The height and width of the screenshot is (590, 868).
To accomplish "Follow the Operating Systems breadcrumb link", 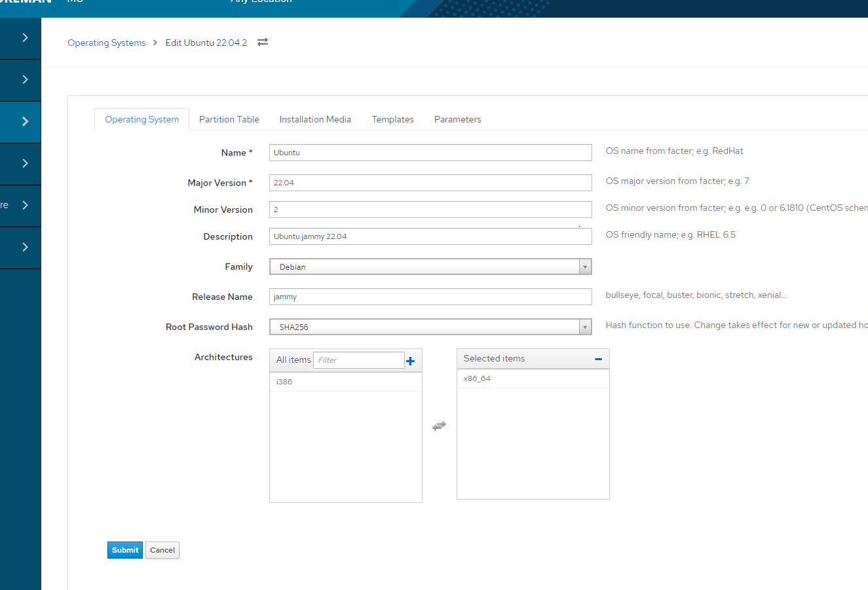I will click(x=107, y=43).
